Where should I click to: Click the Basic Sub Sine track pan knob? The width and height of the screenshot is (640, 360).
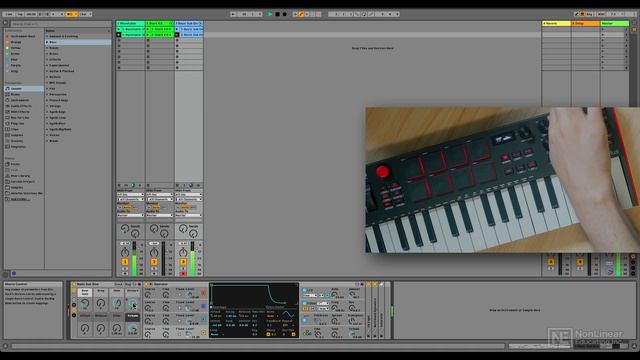[x=183, y=252]
